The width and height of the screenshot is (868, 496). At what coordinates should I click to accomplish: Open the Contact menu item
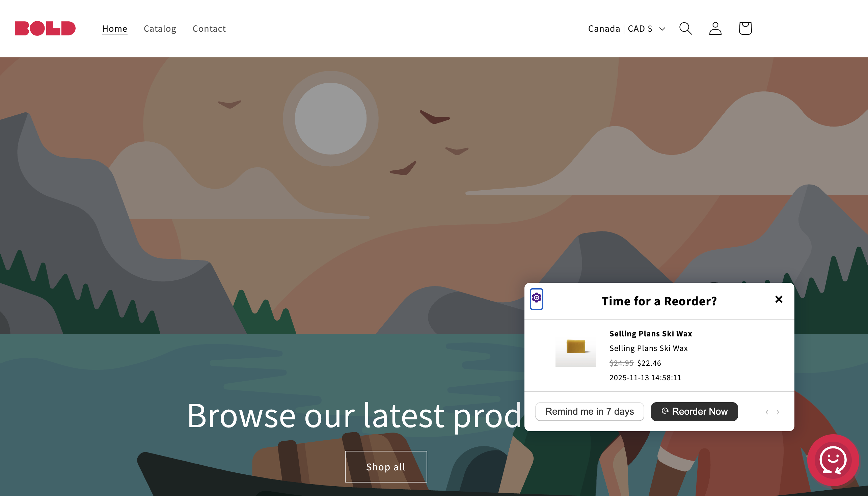coord(209,29)
